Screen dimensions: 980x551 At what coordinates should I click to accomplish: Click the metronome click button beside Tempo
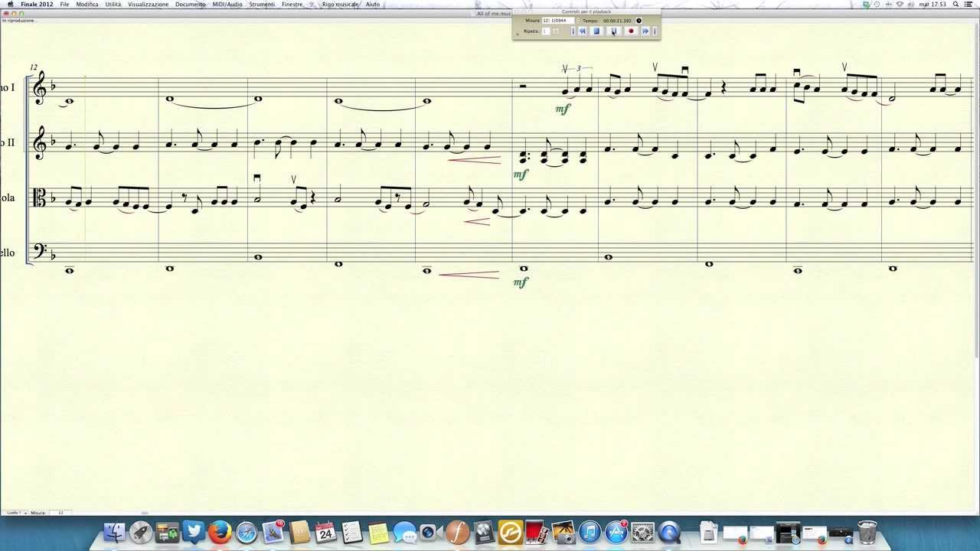(x=639, y=21)
